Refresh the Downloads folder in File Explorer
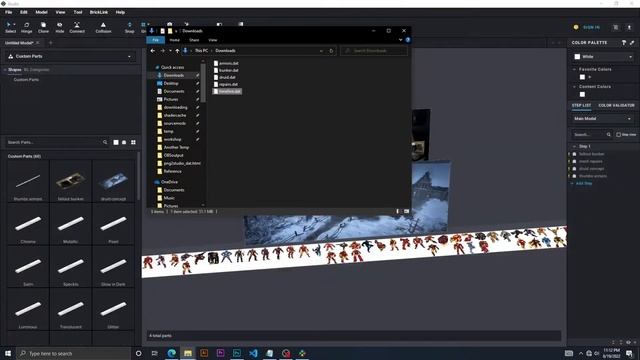The height and width of the screenshot is (360, 640). click(x=331, y=51)
